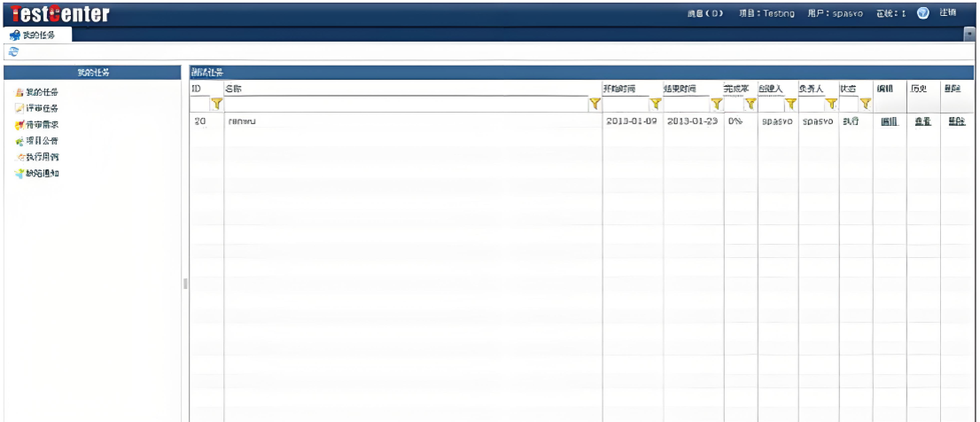The width and height of the screenshot is (980, 422).
Task: Collapse the left panel using the splitter handle
Action: pyautogui.click(x=185, y=284)
